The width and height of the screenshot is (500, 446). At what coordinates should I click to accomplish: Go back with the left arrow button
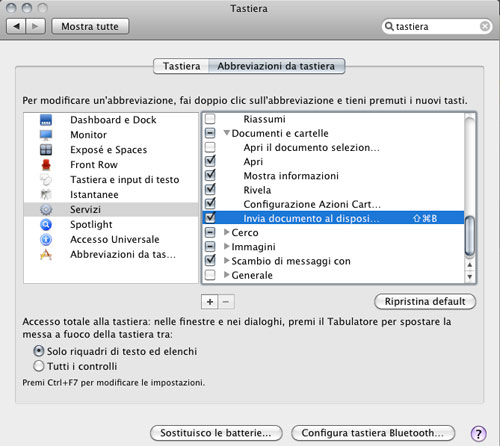16,26
